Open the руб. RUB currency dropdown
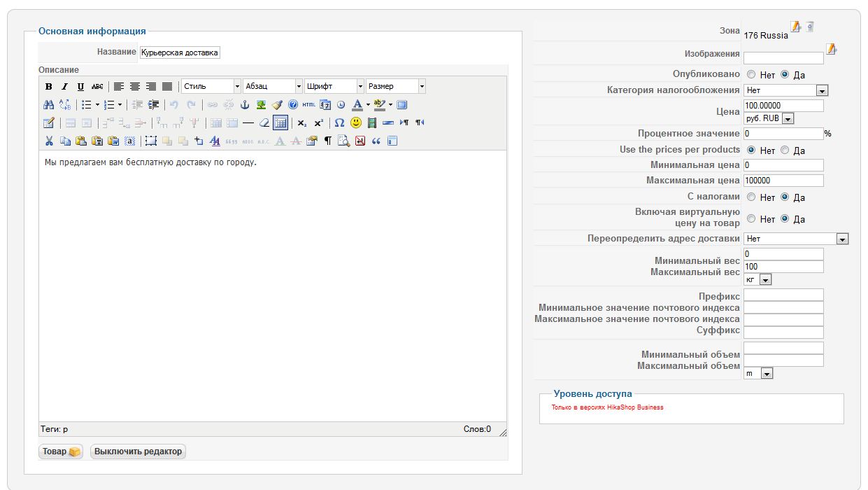This screenshot has height=490, width=868. coord(769,119)
